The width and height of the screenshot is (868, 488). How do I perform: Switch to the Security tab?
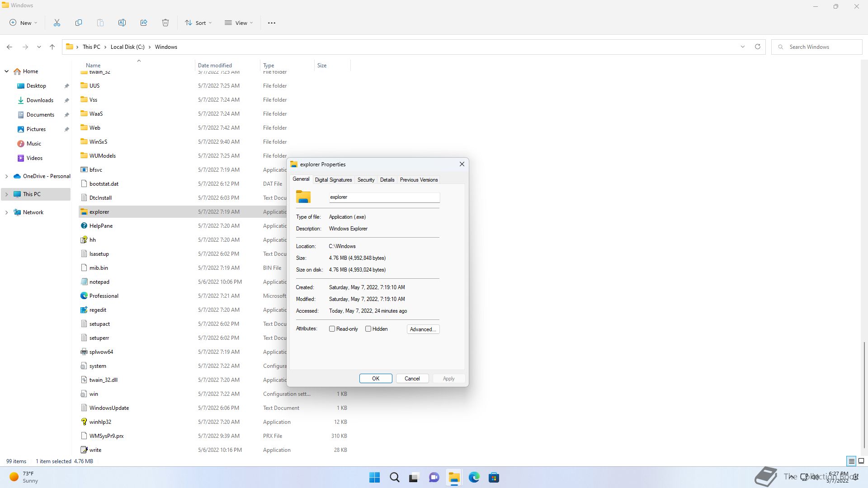click(x=366, y=180)
